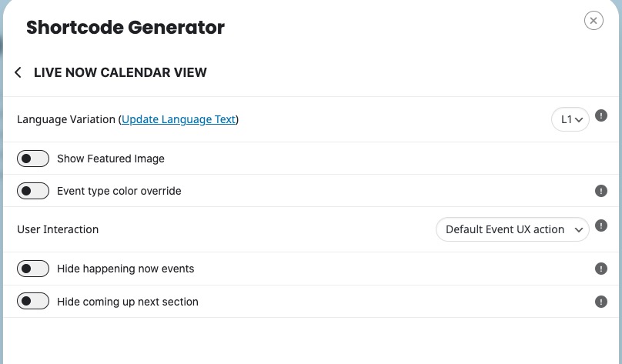This screenshot has width=622, height=364.
Task: Switch on Hide coming up next section
Action: click(33, 302)
